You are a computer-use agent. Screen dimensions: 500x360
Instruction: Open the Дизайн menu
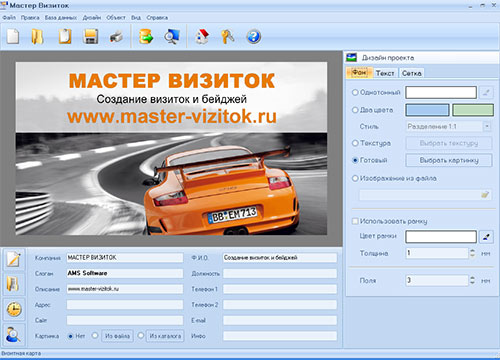click(x=92, y=17)
